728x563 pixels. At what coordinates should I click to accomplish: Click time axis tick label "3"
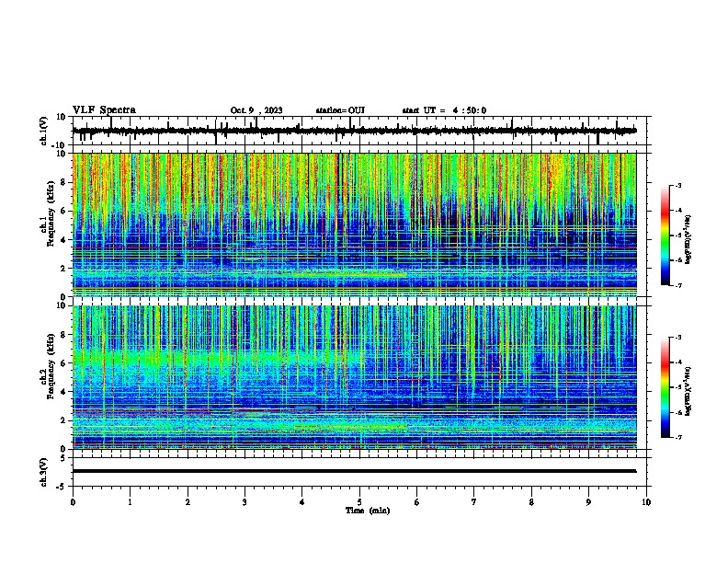pos(245,502)
